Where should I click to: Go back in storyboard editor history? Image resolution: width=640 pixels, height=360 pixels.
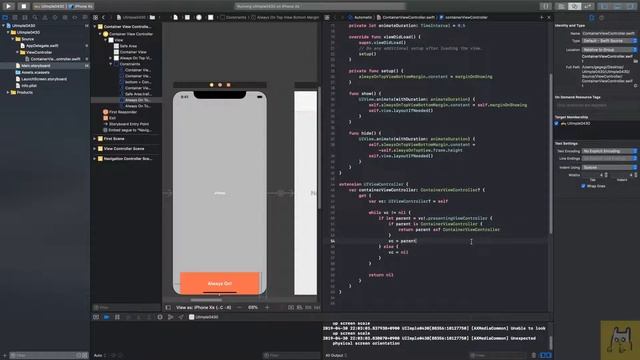[x=103, y=18]
